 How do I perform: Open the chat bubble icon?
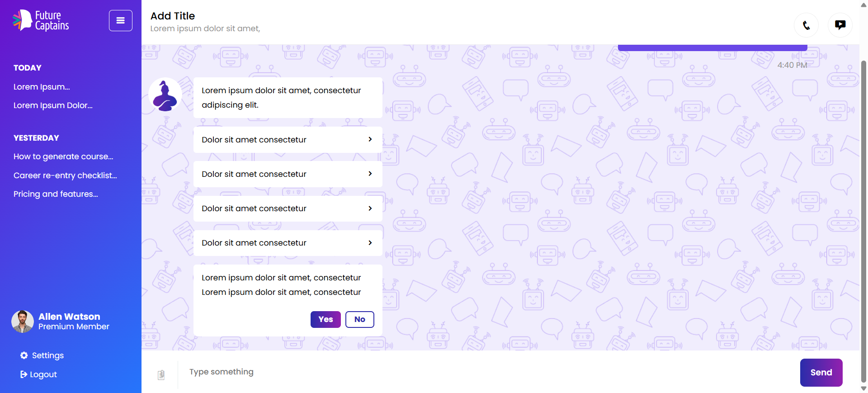coord(840,25)
